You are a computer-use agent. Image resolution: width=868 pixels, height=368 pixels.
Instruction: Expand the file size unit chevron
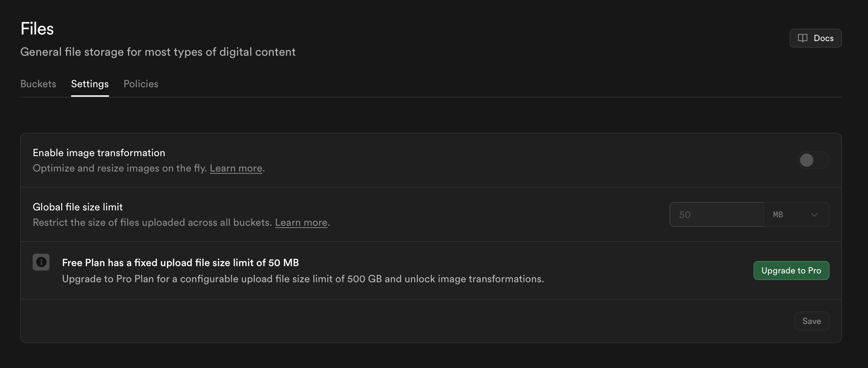814,215
